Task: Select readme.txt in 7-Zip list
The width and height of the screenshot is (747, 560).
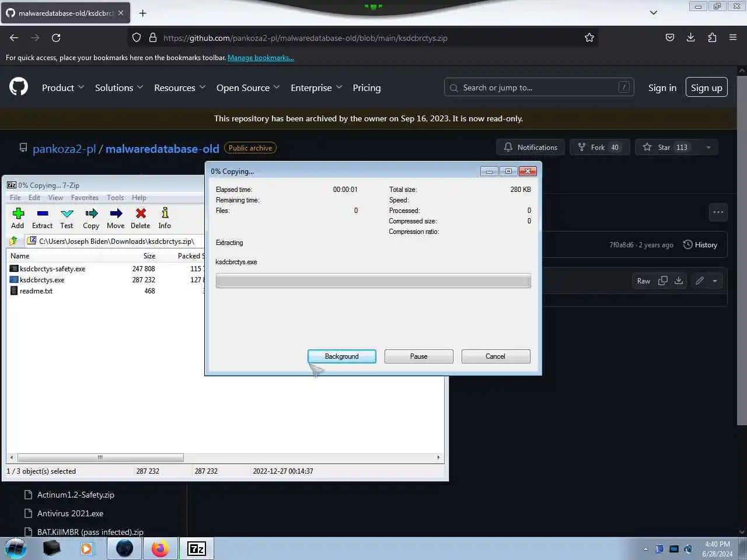Action: (36, 291)
